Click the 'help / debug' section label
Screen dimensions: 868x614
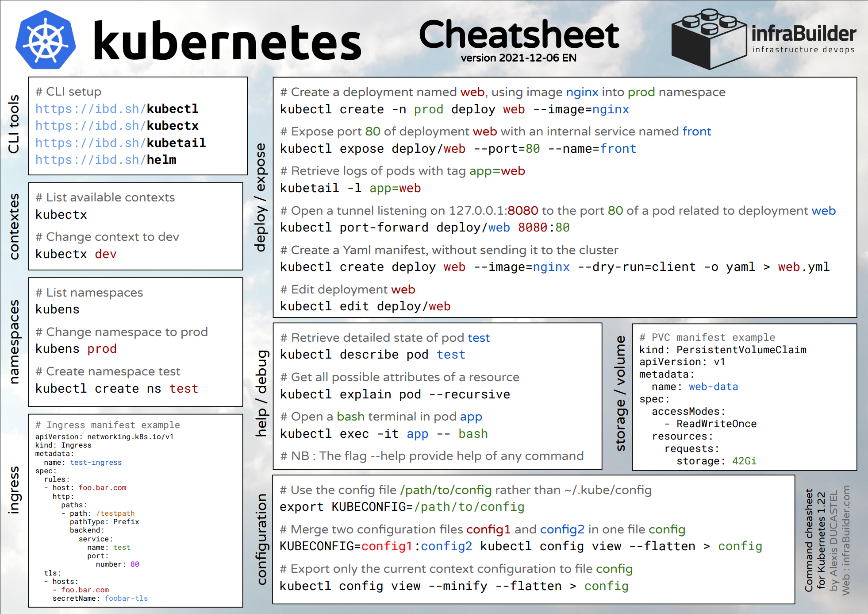point(262,393)
